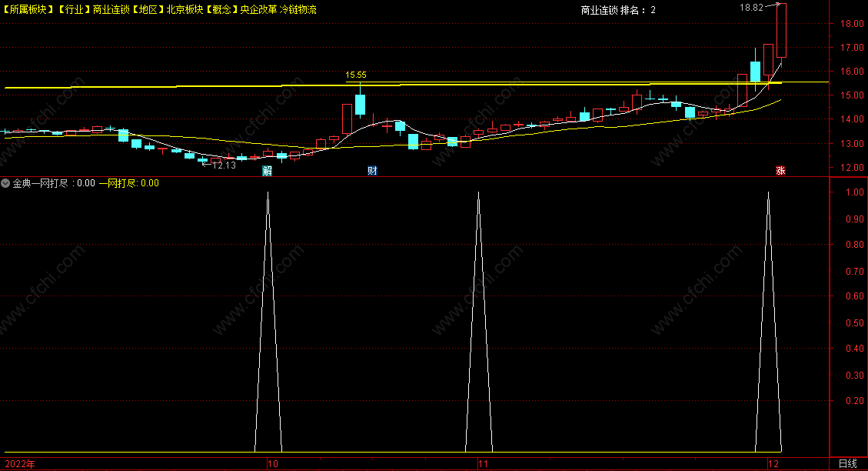Viewport: 868px width, 471px height.
Task: Click the 12.13 low price label
Action: point(224,165)
